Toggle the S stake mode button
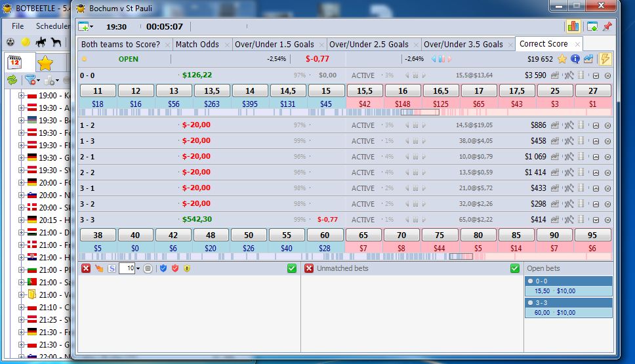 click(x=112, y=268)
